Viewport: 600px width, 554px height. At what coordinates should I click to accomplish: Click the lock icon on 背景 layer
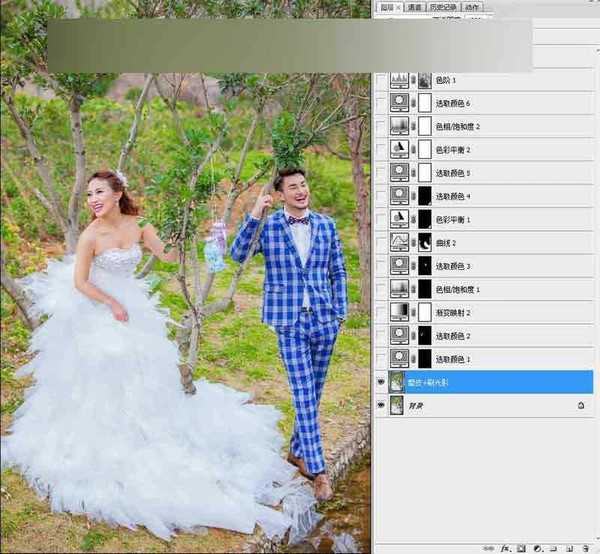click(x=581, y=405)
